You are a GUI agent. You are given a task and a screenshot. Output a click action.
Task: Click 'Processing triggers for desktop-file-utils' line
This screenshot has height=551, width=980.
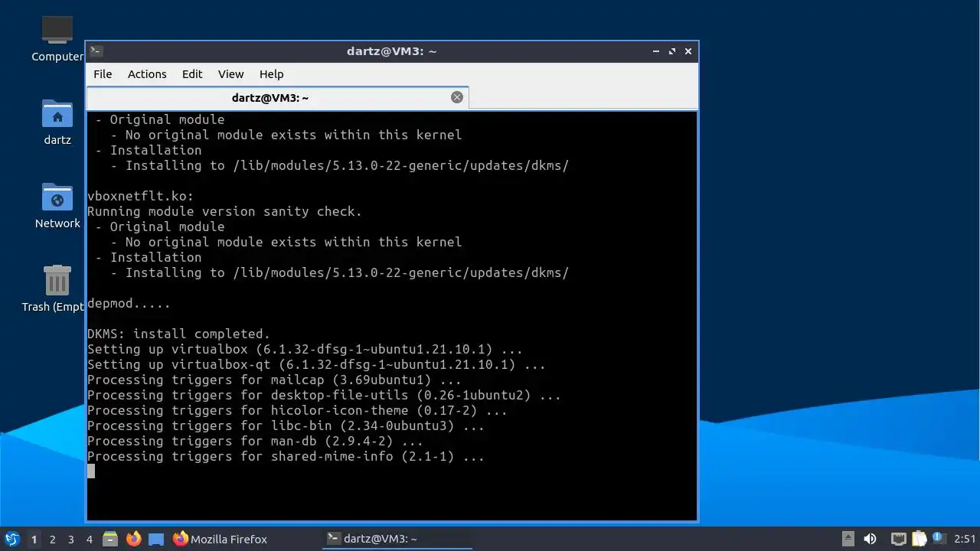[324, 395]
